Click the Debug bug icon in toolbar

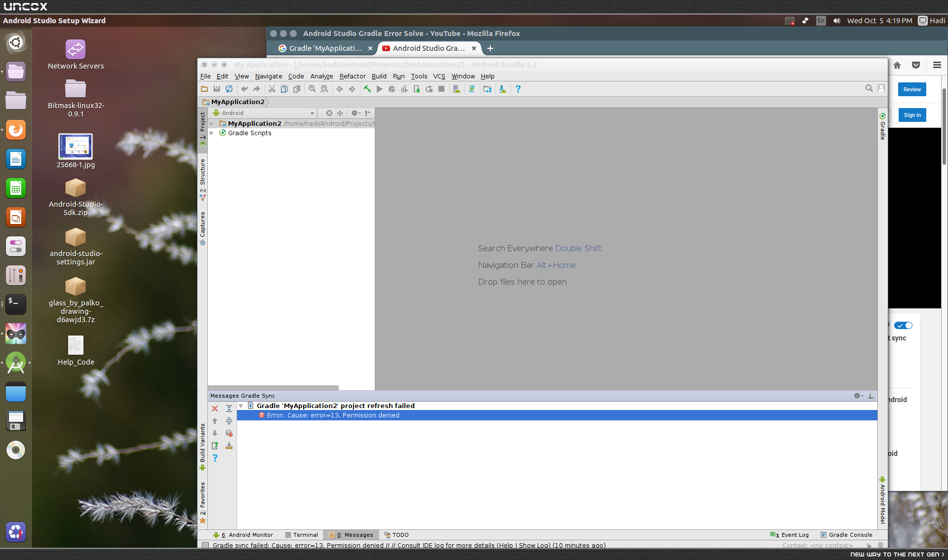tap(392, 89)
